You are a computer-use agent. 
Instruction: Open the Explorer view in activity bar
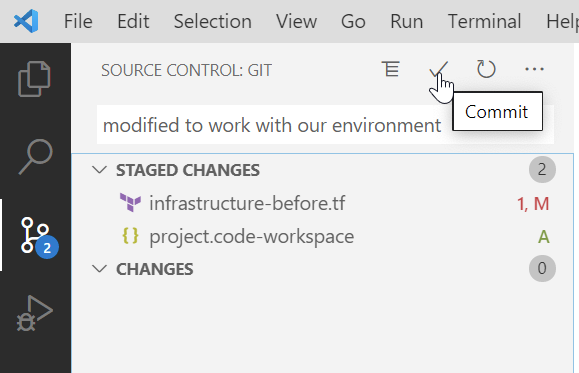tap(34, 79)
